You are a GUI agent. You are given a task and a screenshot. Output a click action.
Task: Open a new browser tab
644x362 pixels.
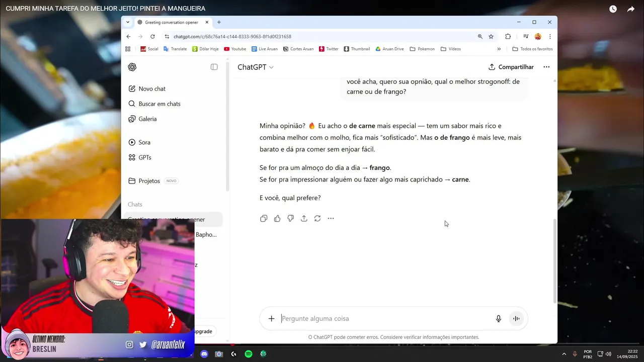[x=219, y=22]
